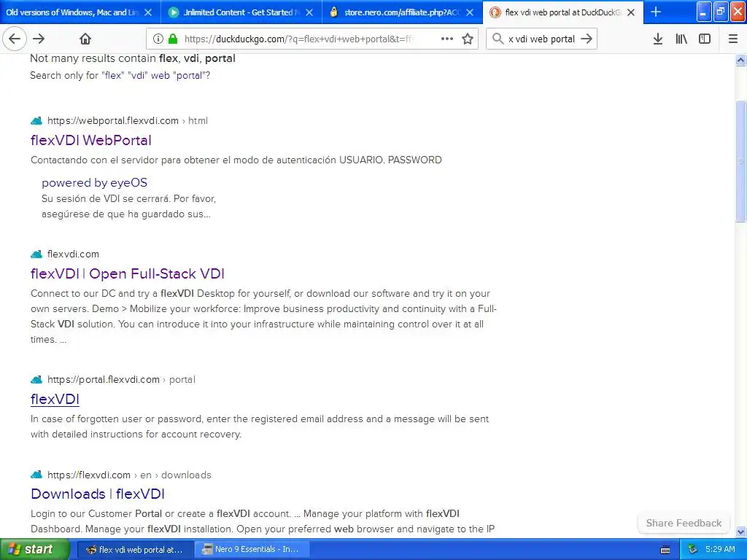Screen dimensions: 747x560
Task: Switch to 'flex vdi web portal at...' taskbar item
Action: click(135, 550)
